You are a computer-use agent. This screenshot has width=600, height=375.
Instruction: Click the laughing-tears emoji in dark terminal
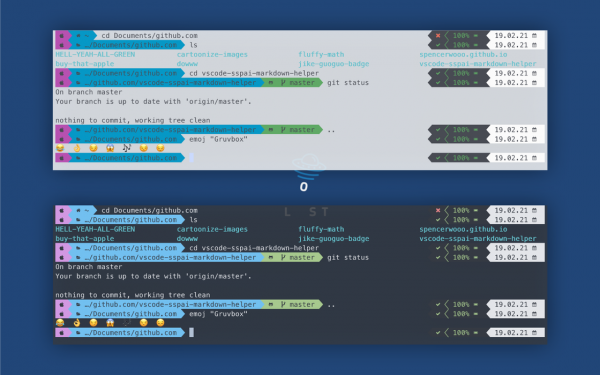click(x=60, y=323)
